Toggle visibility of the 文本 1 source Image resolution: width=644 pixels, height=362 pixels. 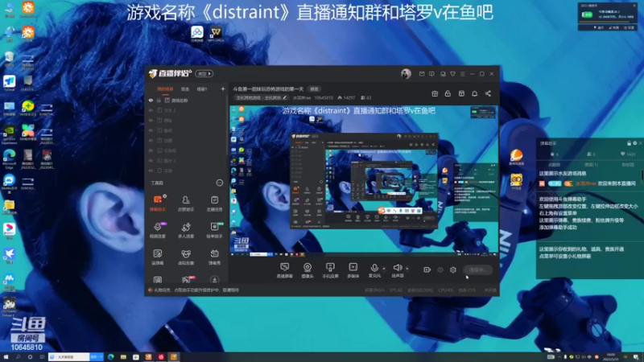tap(151, 110)
